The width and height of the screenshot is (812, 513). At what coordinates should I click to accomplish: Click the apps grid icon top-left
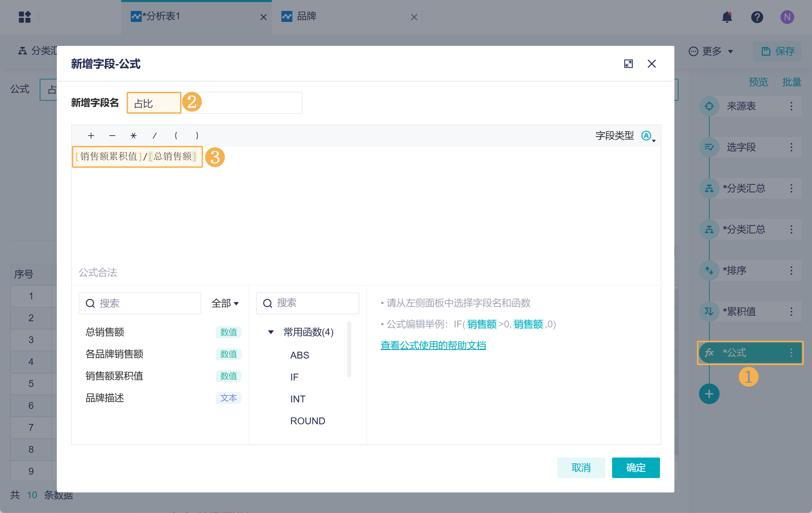25,17
